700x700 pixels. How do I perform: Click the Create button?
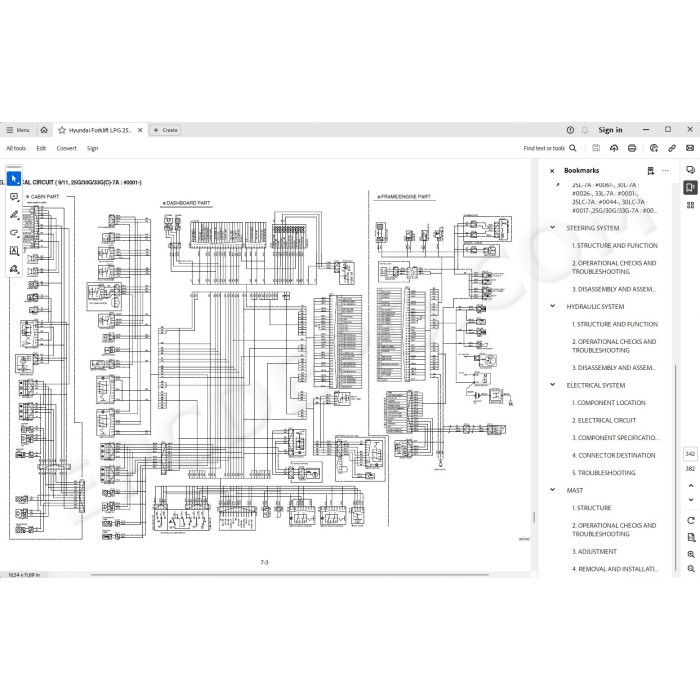pos(165,130)
